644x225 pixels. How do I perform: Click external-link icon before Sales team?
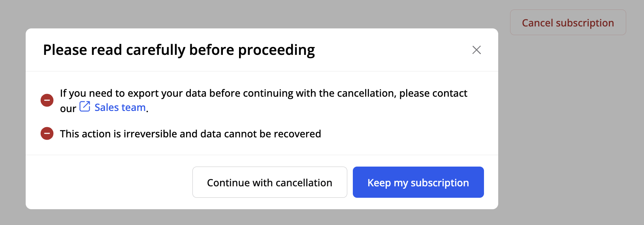pos(85,107)
